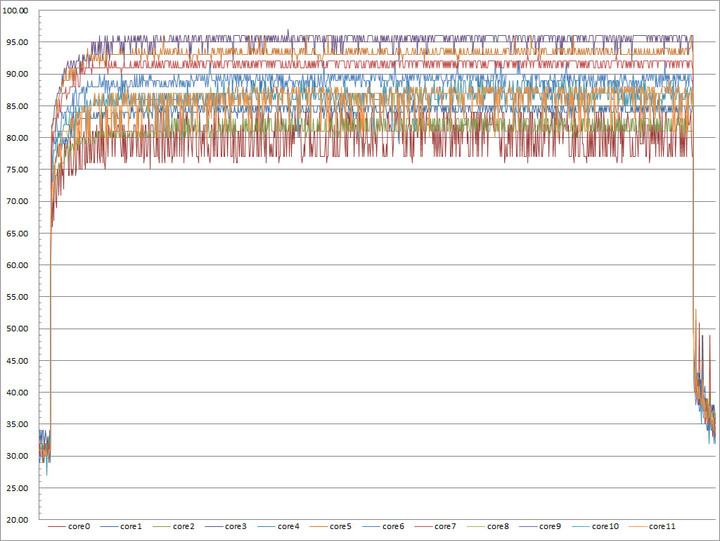Screen dimensions: 720x541
Task: Select the core6 legend entry
Action: click(x=383, y=526)
